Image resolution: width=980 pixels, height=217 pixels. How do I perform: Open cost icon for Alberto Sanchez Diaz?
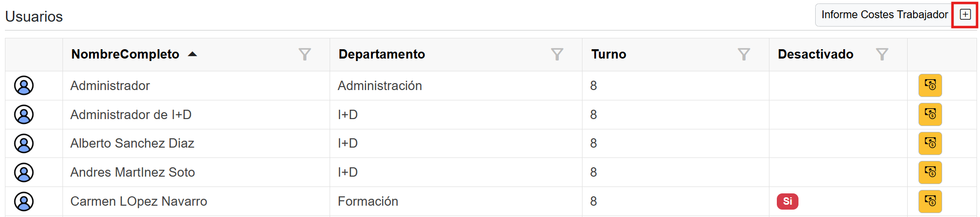coord(930,143)
